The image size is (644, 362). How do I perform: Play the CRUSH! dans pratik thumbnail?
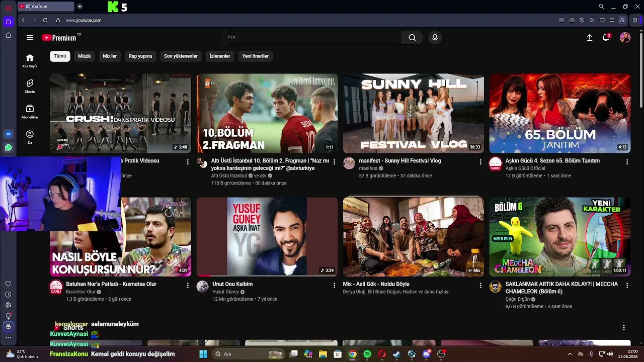point(120,114)
